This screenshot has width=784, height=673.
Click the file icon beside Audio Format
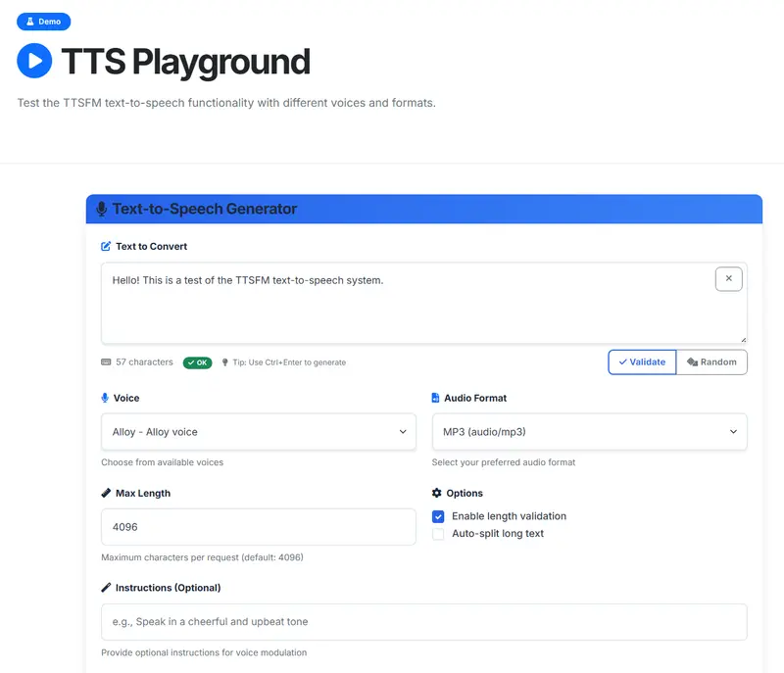coord(436,399)
